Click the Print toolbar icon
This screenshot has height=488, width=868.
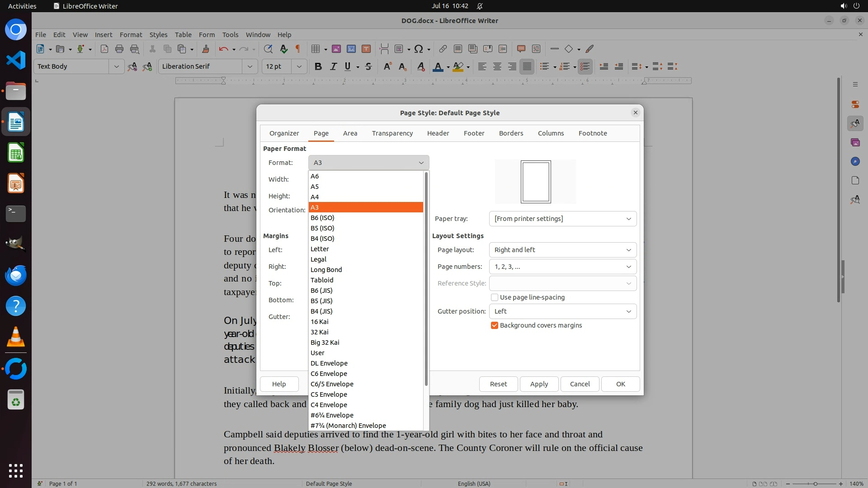(x=119, y=49)
